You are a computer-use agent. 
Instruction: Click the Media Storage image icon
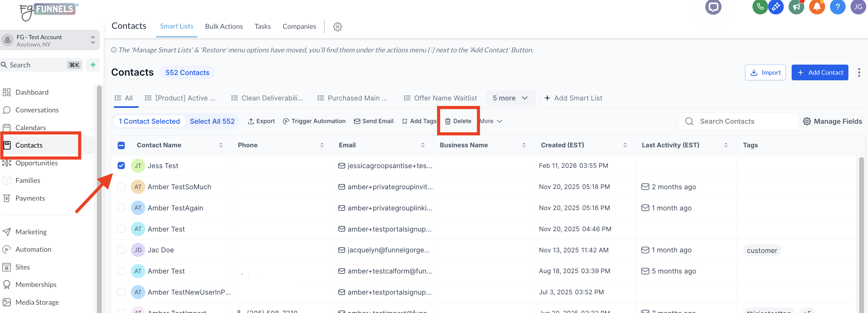tap(6, 302)
